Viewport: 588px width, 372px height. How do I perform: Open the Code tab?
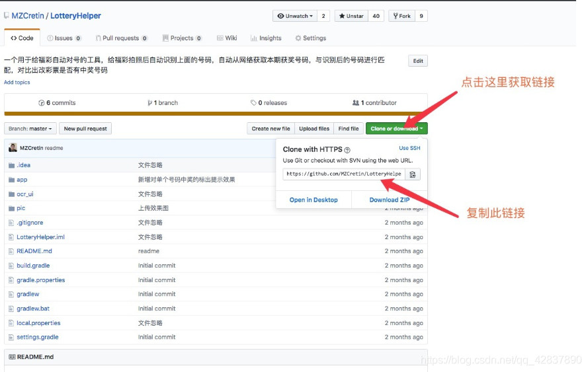pyautogui.click(x=22, y=38)
